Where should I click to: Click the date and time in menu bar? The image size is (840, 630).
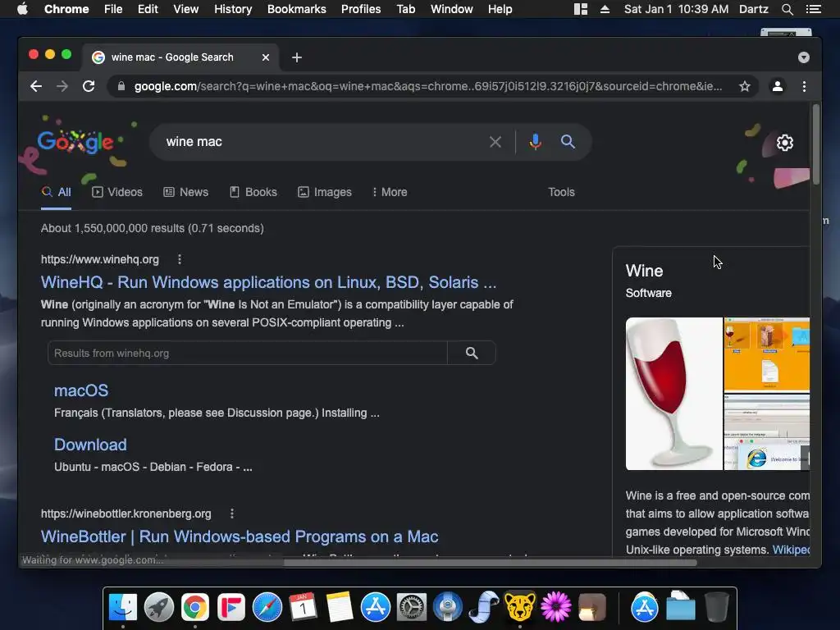point(676,9)
